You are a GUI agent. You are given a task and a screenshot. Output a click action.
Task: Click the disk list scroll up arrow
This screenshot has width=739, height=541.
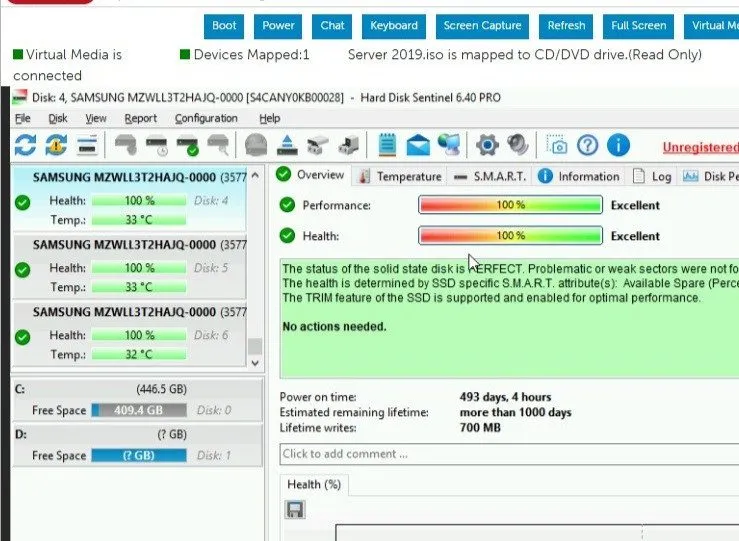[255, 175]
